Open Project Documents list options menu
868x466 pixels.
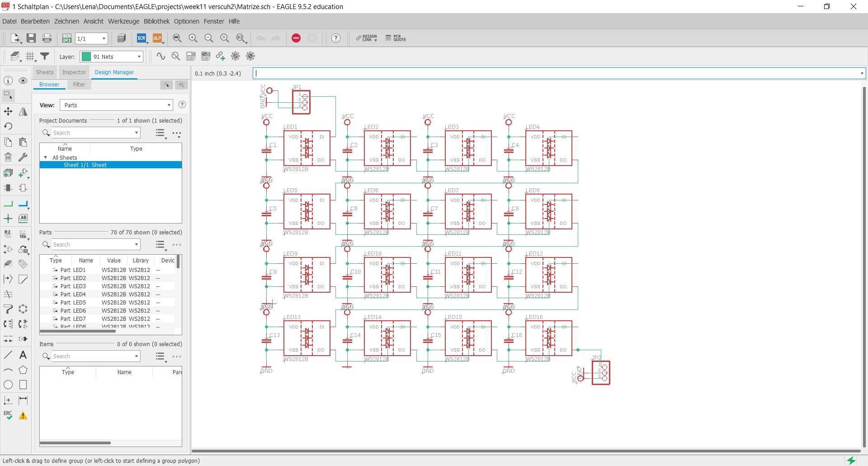pyautogui.click(x=160, y=133)
